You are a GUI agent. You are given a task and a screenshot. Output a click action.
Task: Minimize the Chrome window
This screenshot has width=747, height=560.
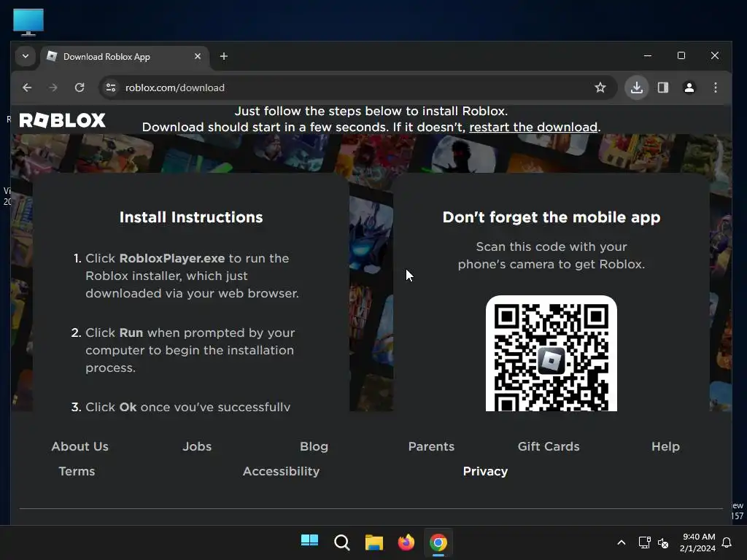click(x=648, y=55)
